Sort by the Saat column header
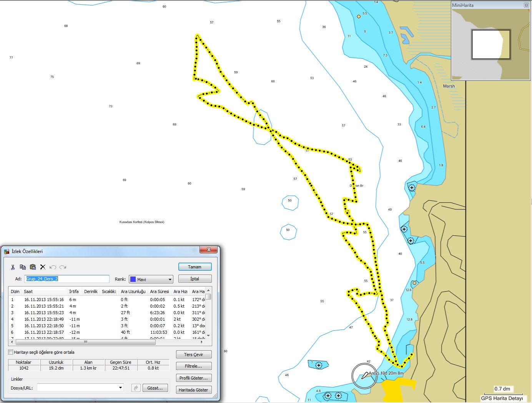Image resolution: width=532 pixels, height=403 pixels. (45, 291)
